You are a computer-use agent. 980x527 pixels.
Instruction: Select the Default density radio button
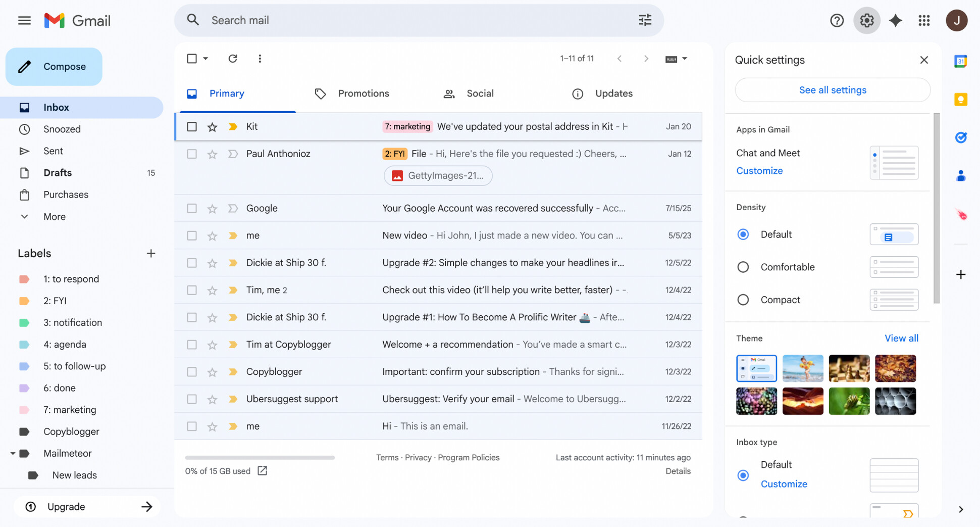743,234
